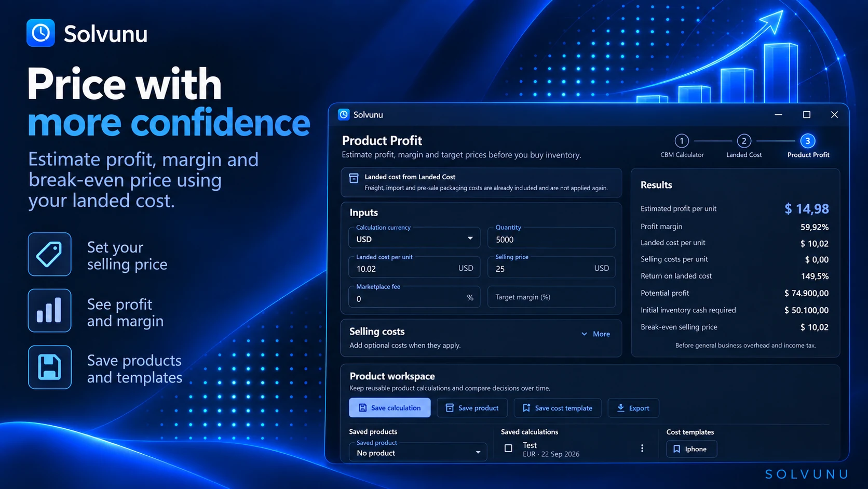This screenshot has width=868, height=489.
Task: Click the Solvunu clock logo in the banner
Action: (x=40, y=33)
